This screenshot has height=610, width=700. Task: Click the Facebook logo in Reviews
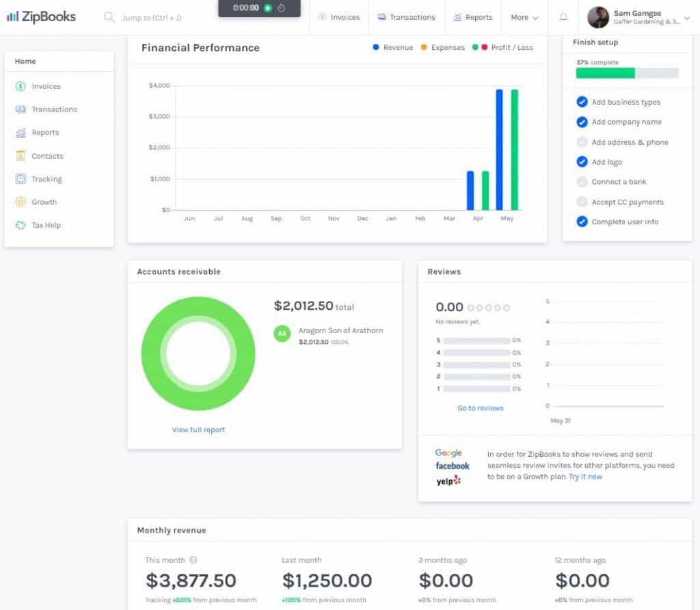click(453, 466)
